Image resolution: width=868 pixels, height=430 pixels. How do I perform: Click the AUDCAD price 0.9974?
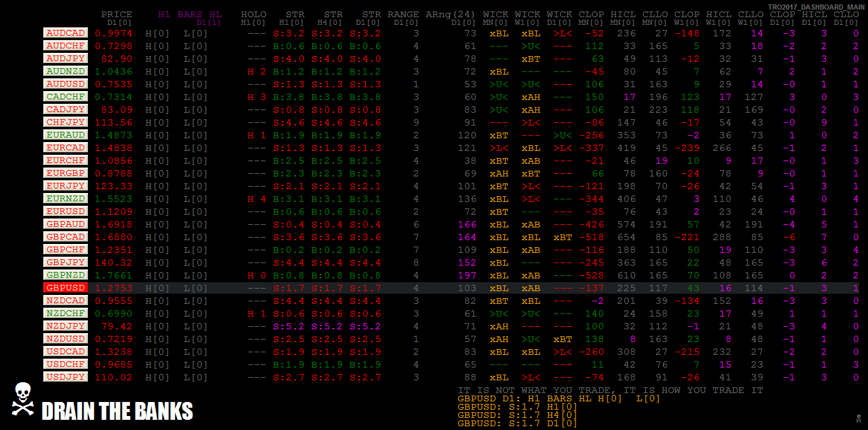pyautogui.click(x=113, y=33)
